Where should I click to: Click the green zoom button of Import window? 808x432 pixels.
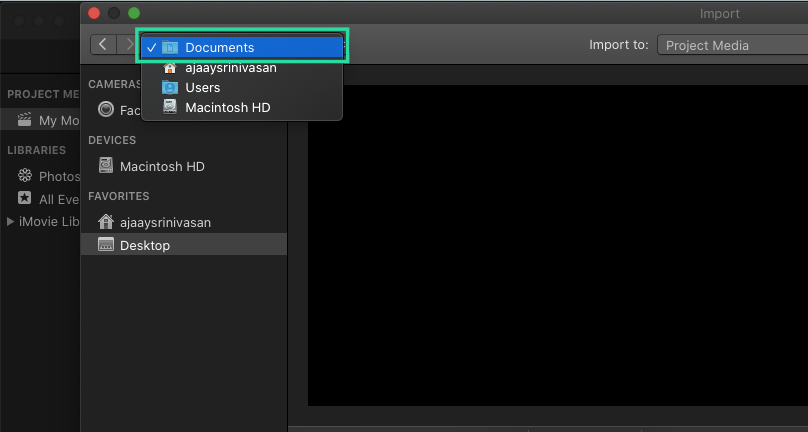(x=134, y=13)
